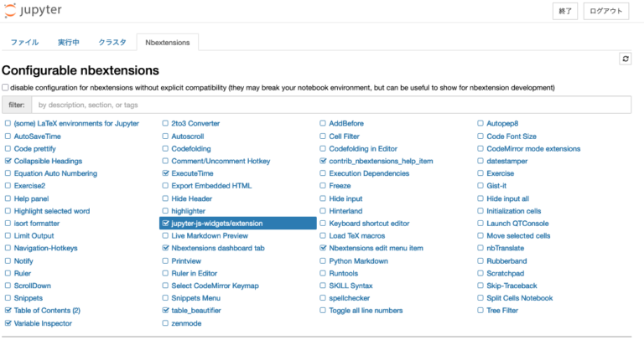
Task: Click the refresh nbextensions list icon
Action: tap(625, 59)
